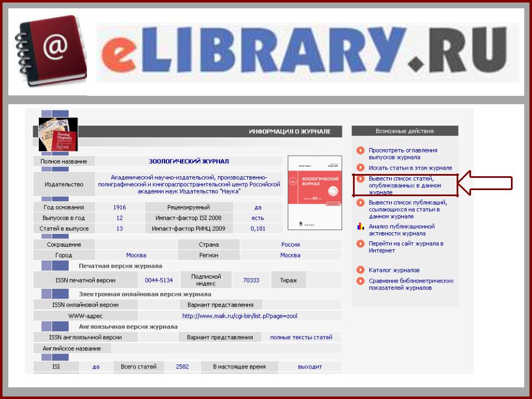Screen dimensions: 532x399
Task: Click Рецензируемый value да
Action: (258, 207)
